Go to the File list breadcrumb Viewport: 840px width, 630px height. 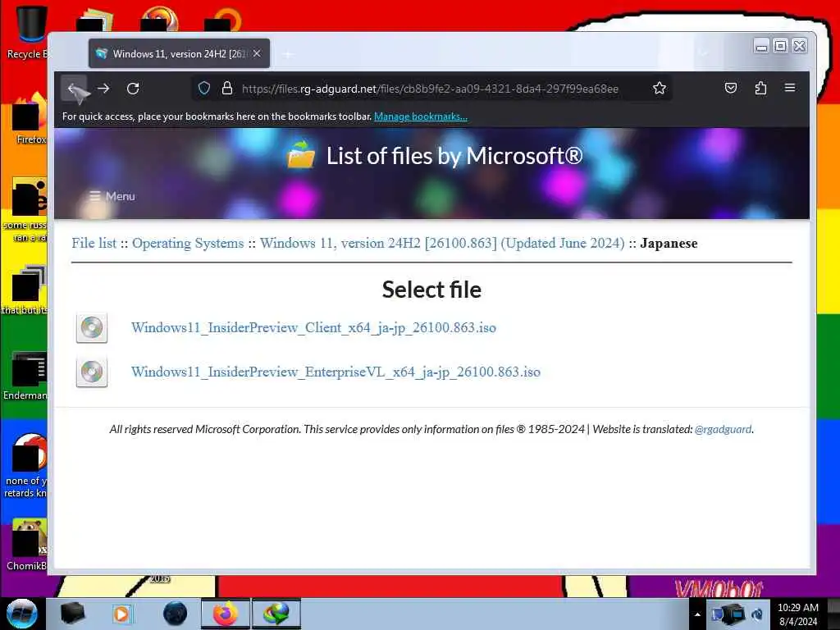pos(94,243)
